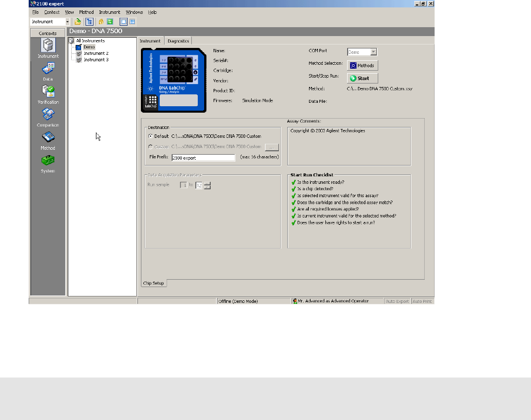Select Demo in the instrument tree
The width and height of the screenshot is (531, 420).
coord(89,47)
